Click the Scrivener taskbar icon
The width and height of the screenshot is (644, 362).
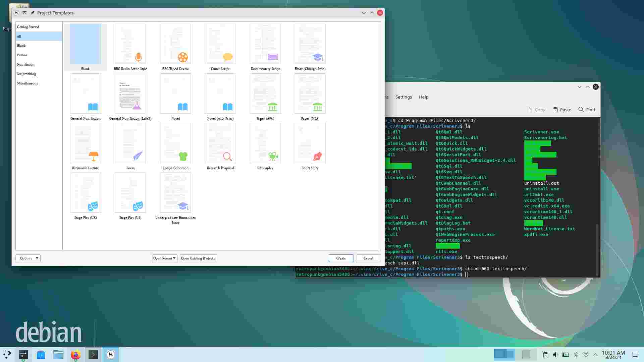[111, 355]
